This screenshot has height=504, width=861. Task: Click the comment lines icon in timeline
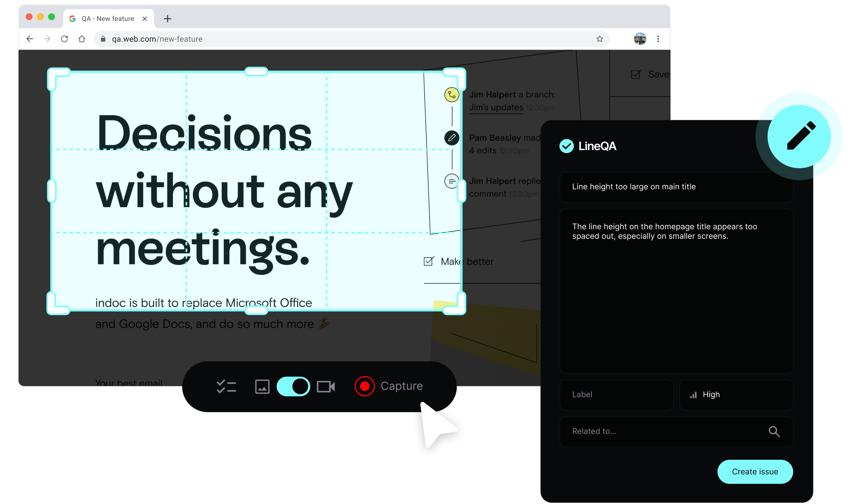(x=452, y=181)
